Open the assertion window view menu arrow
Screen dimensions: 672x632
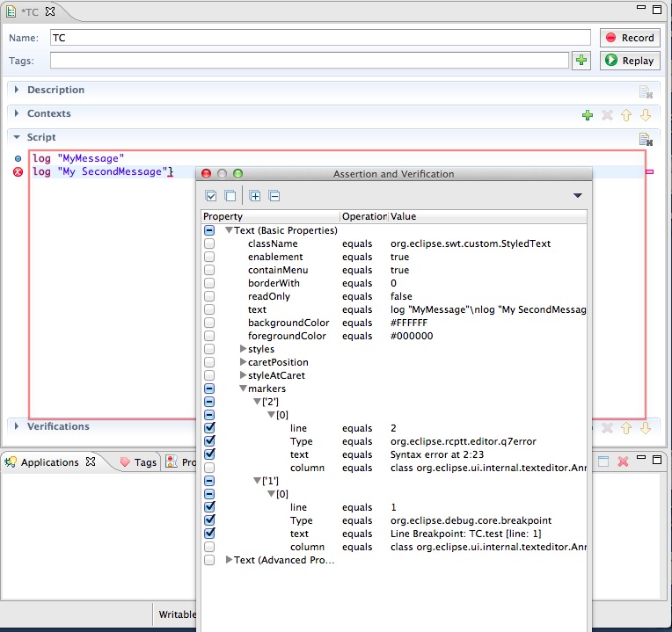(x=577, y=195)
